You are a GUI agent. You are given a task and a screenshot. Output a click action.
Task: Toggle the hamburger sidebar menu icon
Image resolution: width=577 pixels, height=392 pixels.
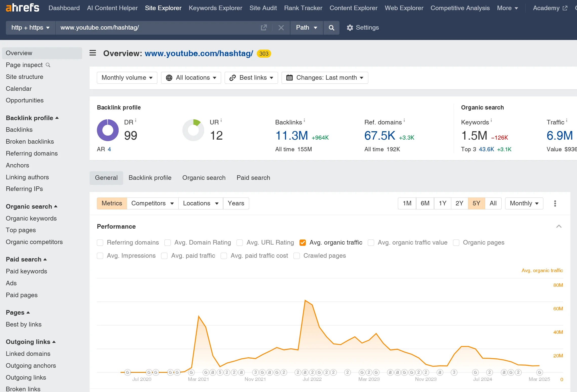93,53
